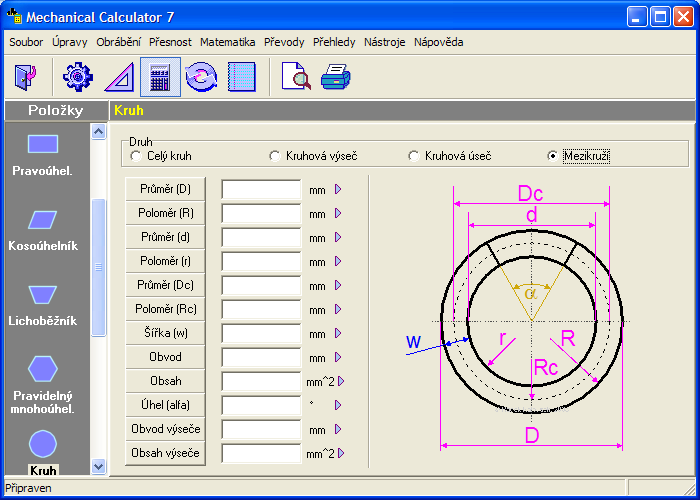This screenshot has width=700, height=500.
Task: Choose the Kruhová úseč radio button
Action: (413, 156)
